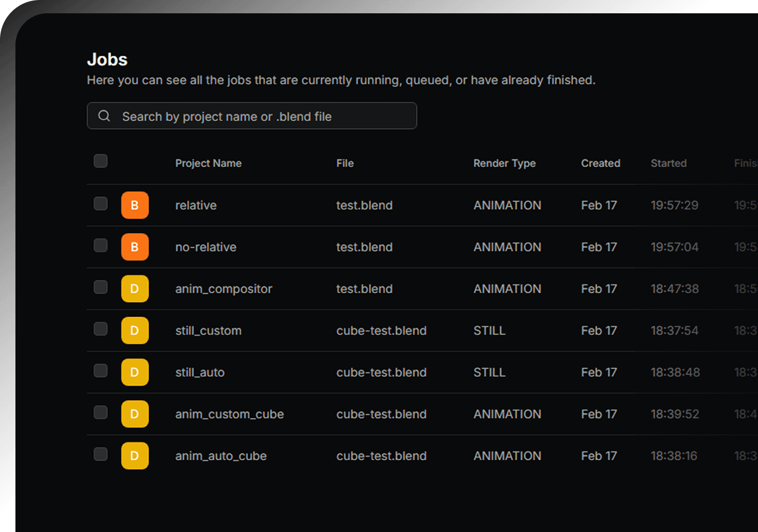Check the box for the relative job
The width and height of the screenshot is (758, 532).
101,204
